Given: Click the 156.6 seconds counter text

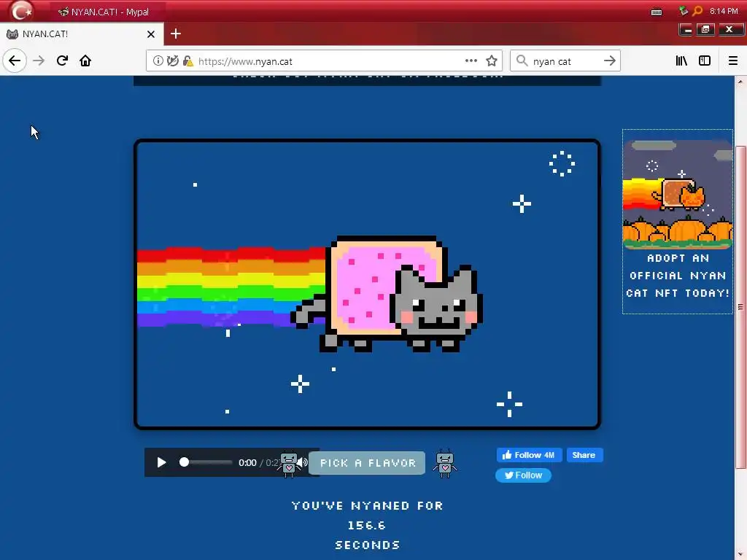Looking at the screenshot, I should [366, 525].
